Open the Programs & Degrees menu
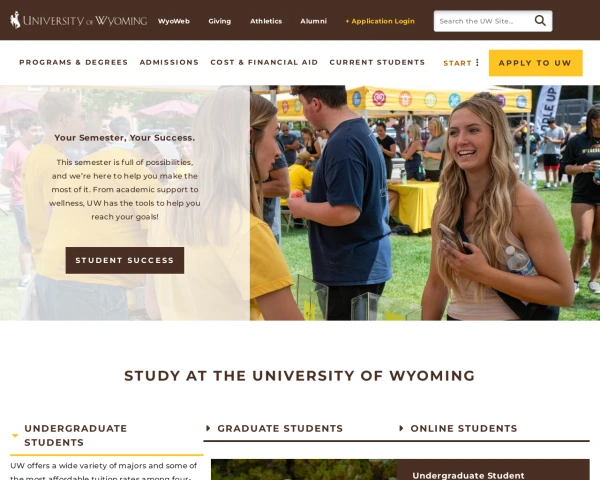 point(73,62)
